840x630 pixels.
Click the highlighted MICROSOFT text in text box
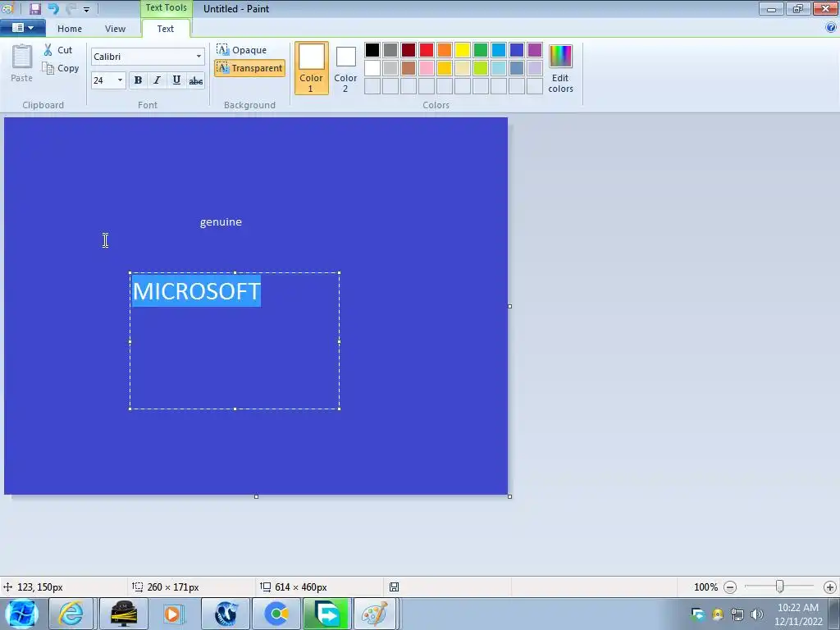[196, 291]
